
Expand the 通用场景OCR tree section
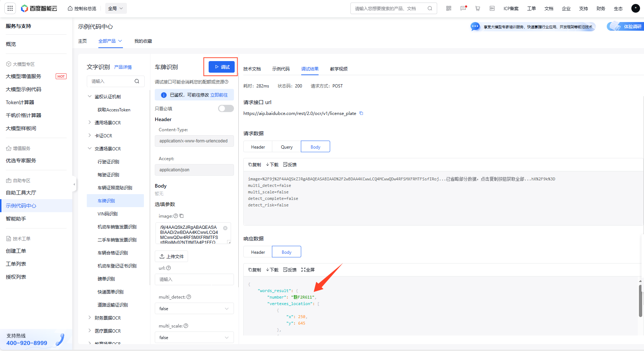(90, 123)
